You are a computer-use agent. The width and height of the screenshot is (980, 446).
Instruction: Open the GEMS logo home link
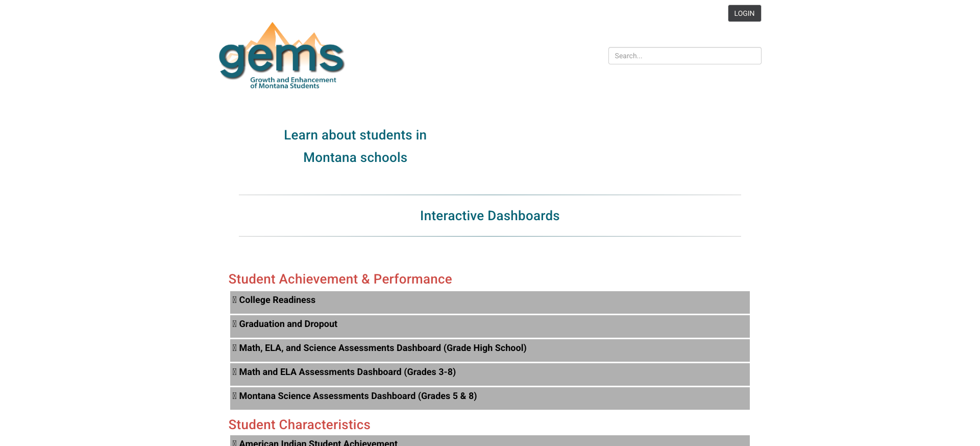coord(282,56)
